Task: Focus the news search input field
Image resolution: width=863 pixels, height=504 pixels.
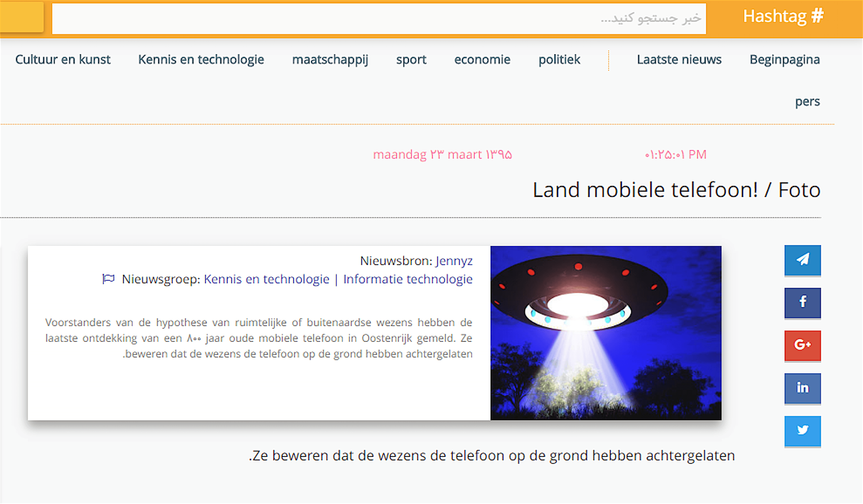Action: click(379, 18)
